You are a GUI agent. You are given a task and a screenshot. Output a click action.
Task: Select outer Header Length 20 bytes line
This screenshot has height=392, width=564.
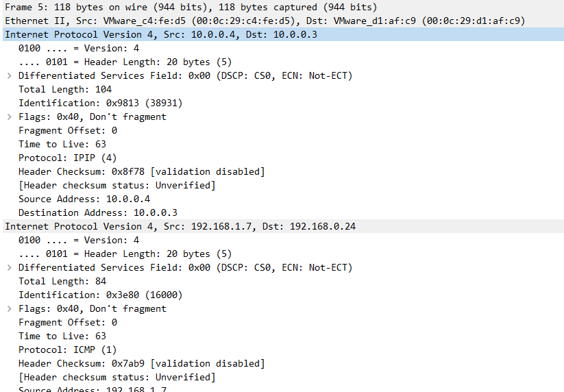tap(125, 62)
